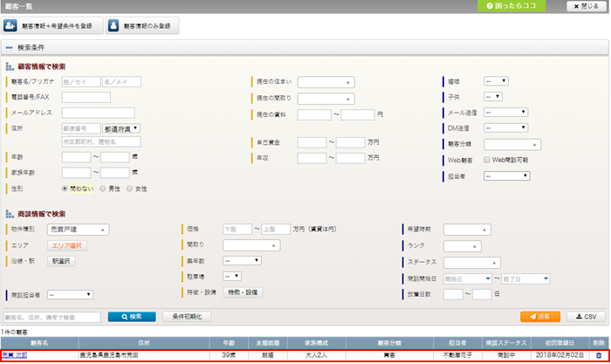Screen dimensions: 611x364
Task: Open the 婚姻 dropdown
Action: pyautogui.click(x=496, y=81)
